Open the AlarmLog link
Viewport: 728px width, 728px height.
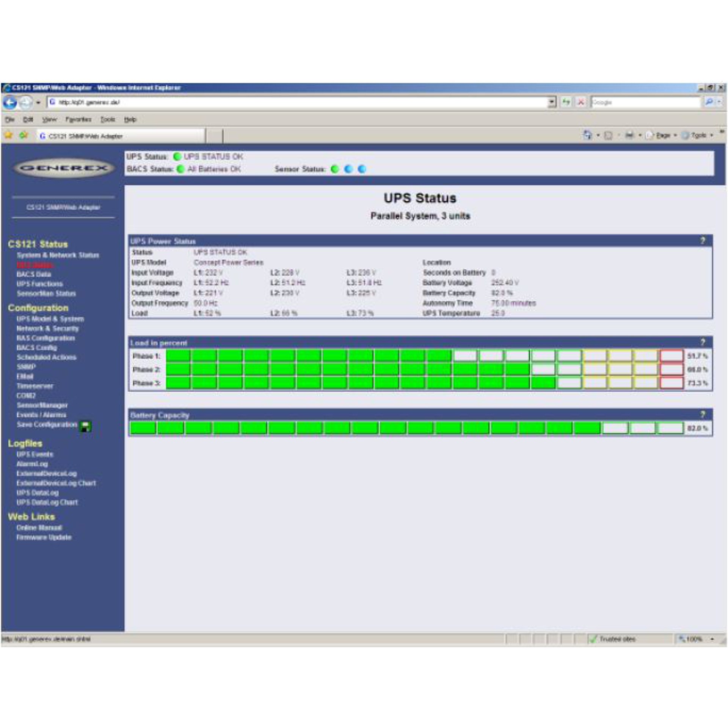tap(32, 464)
